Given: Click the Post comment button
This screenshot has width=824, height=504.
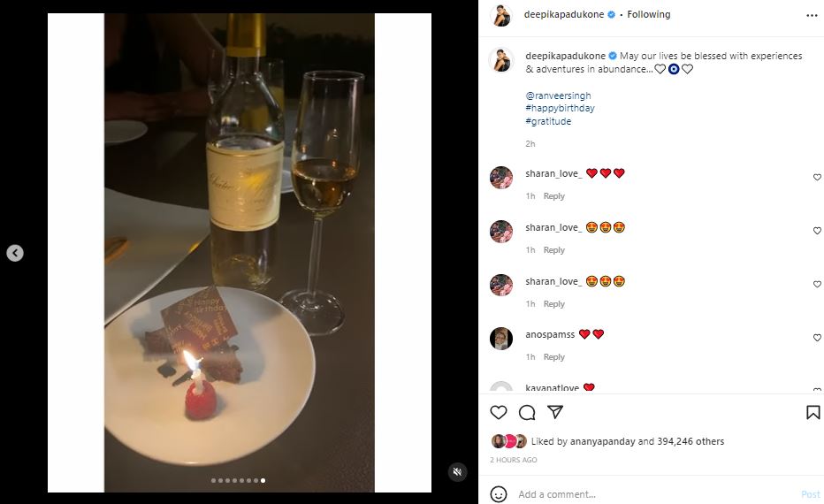Looking at the screenshot, I should (x=810, y=494).
